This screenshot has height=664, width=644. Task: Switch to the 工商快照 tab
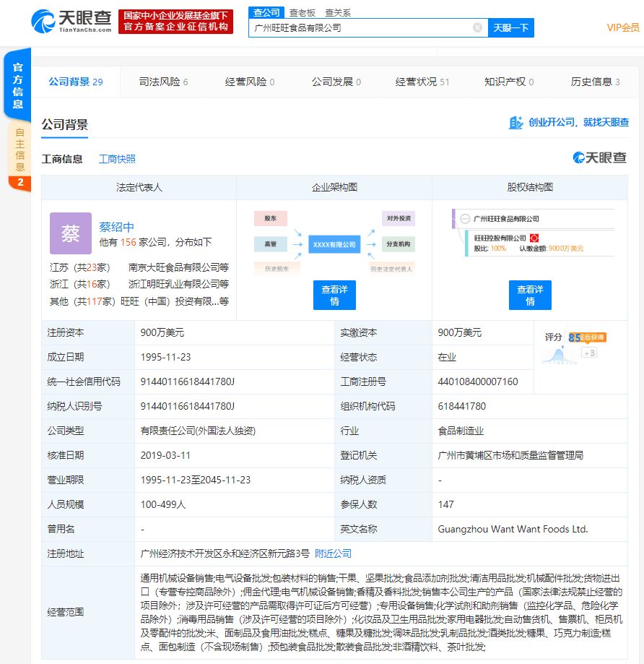(118, 158)
